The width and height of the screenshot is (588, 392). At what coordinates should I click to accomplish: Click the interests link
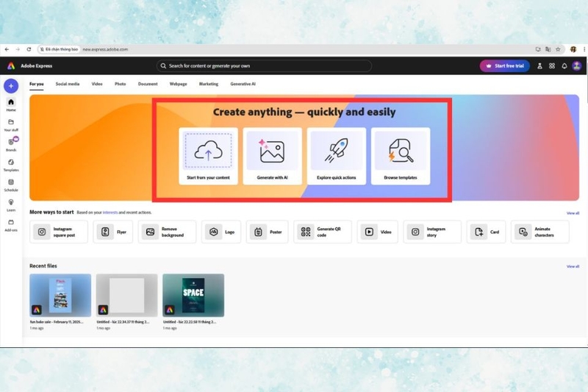coord(110,213)
